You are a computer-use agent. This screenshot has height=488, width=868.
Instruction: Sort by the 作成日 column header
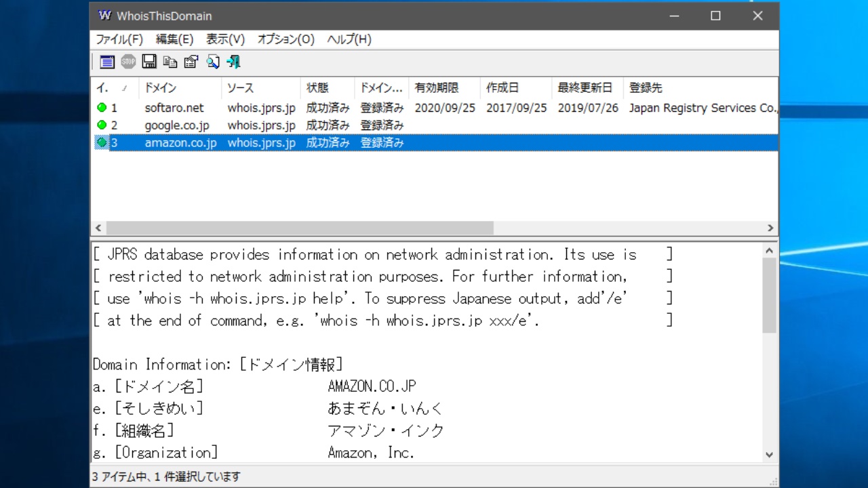click(x=517, y=87)
